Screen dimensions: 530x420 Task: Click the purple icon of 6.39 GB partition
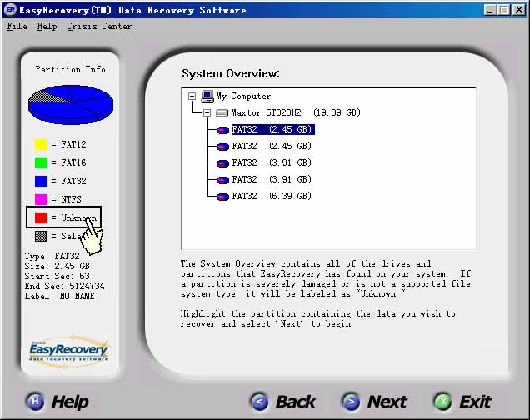click(222, 197)
